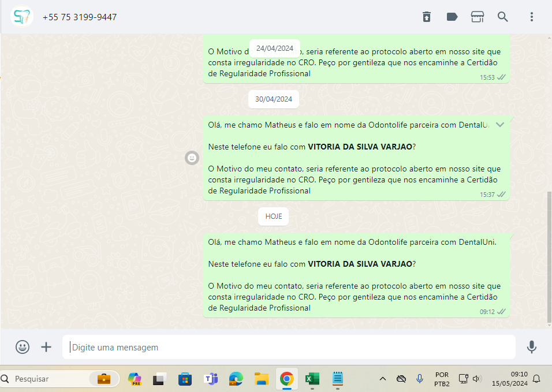This screenshot has width=552, height=392.
Task: Click the Windows taskbar Pesquisar search box
Action: pyautogui.click(x=60, y=379)
